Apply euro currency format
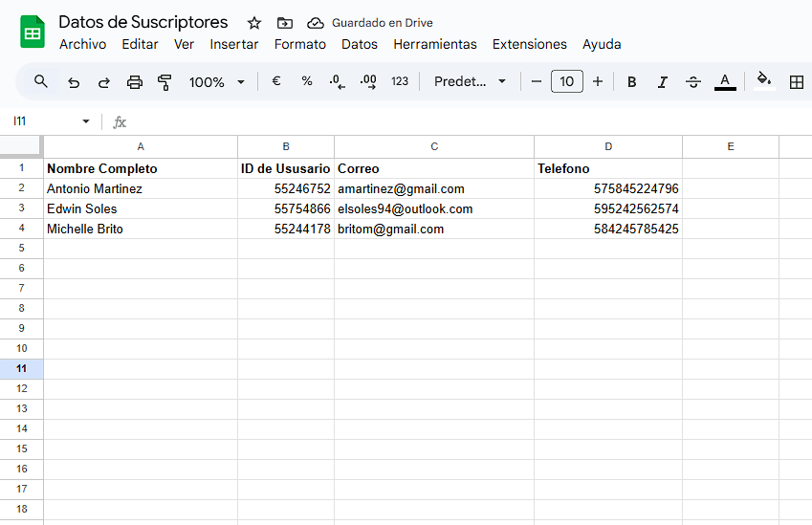The width and height of the screenshot is (812, 525). (276, 81)
